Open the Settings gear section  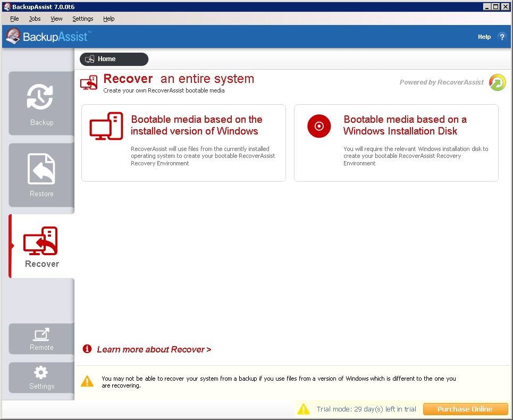41,378
